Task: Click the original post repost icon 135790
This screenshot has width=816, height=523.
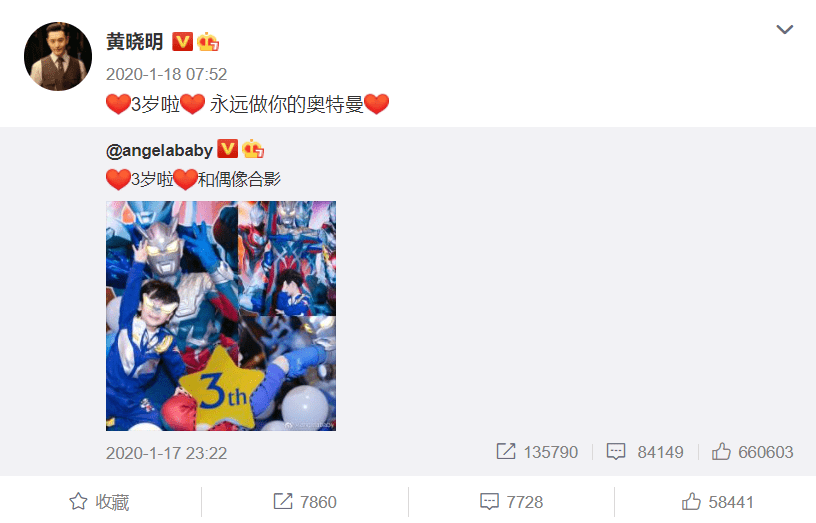Action: point(506,451)
